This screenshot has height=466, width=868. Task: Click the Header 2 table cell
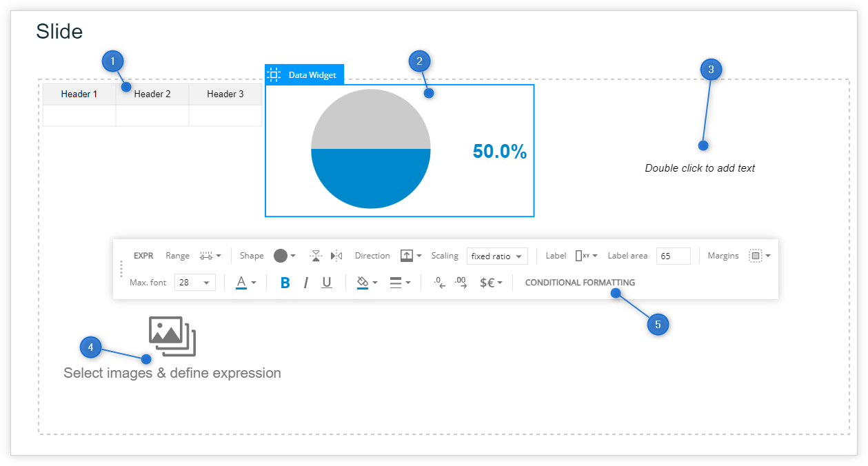(x=152, y=94)
